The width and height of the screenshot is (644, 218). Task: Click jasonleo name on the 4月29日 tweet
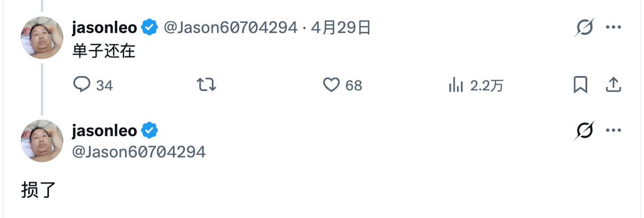point(104,27)
